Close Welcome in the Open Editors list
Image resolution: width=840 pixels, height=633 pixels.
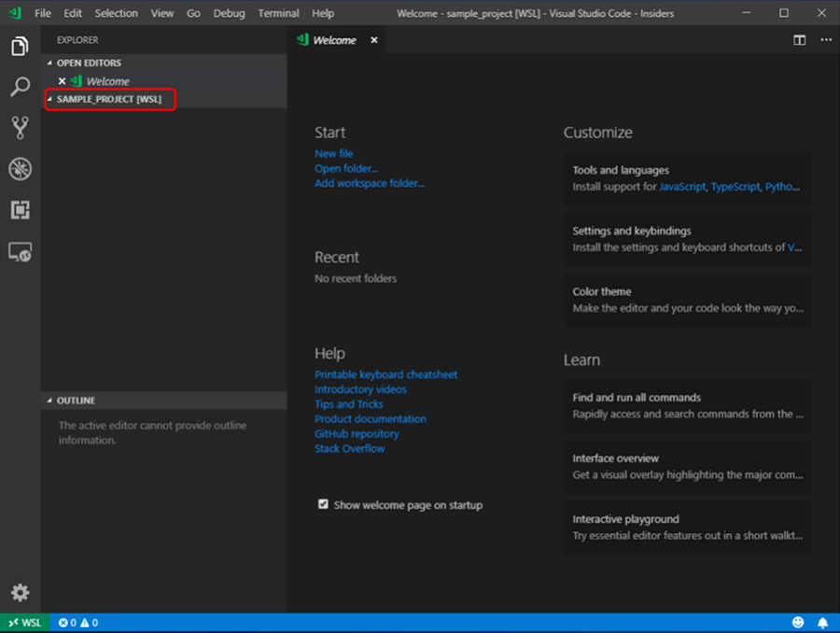[x=63, y=81]
